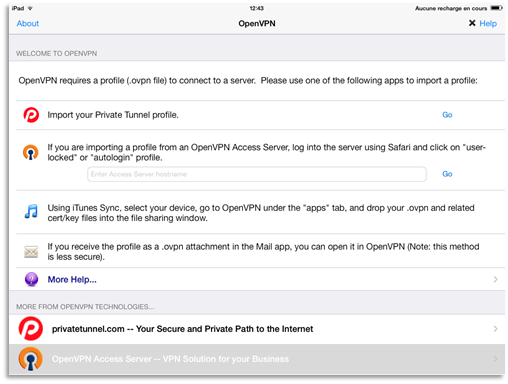Viewport: 508px width, 384px height.
Task: Click the iTunes music note icon
Action: [x=31, y=211]
